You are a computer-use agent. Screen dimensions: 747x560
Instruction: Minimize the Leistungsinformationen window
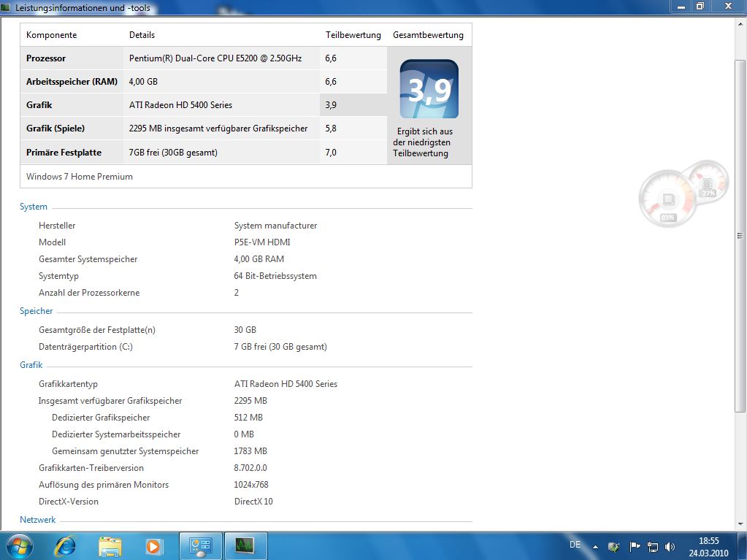[x=681, y=7]
